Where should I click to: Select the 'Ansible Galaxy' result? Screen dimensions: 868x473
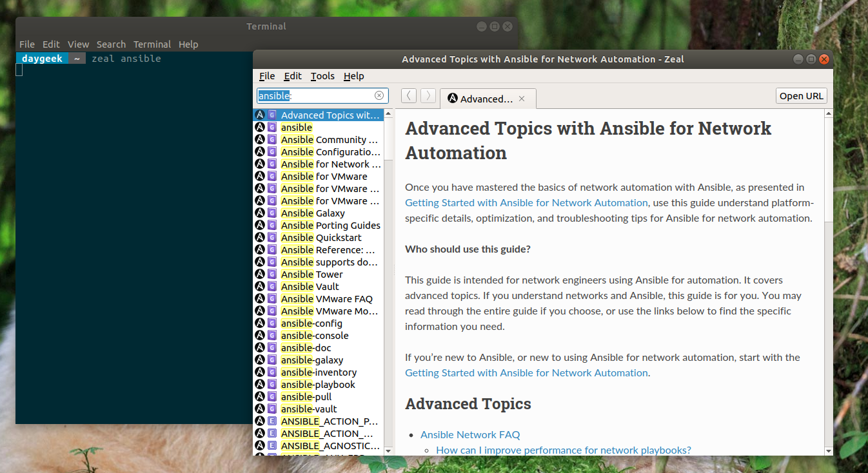tap(319, 213)
